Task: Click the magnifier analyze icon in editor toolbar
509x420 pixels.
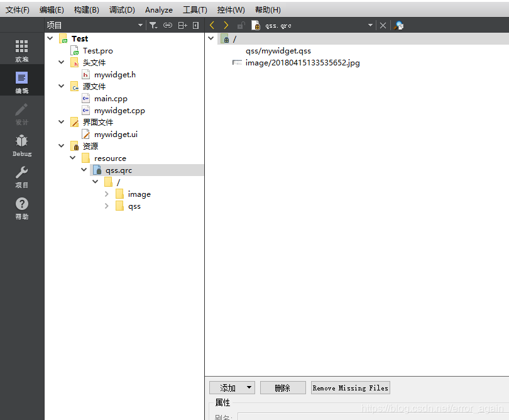Action: coord(398,25)
